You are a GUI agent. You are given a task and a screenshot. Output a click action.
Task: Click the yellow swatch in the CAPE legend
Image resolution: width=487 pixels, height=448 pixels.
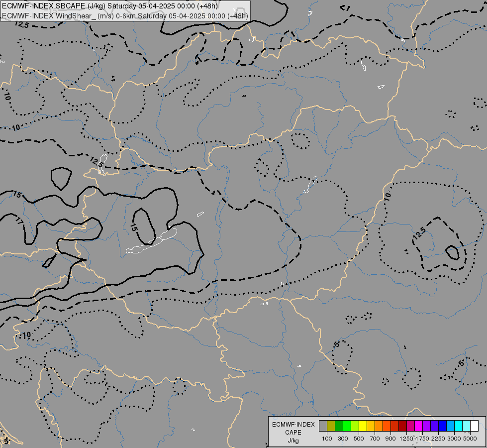[363, 426]
